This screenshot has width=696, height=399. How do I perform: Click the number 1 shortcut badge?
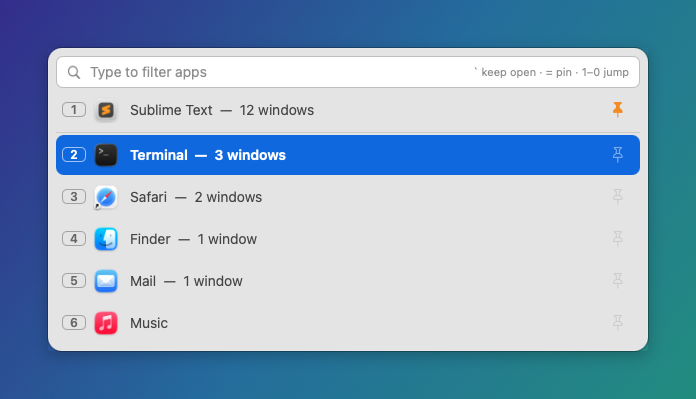(x=74, y=110)
